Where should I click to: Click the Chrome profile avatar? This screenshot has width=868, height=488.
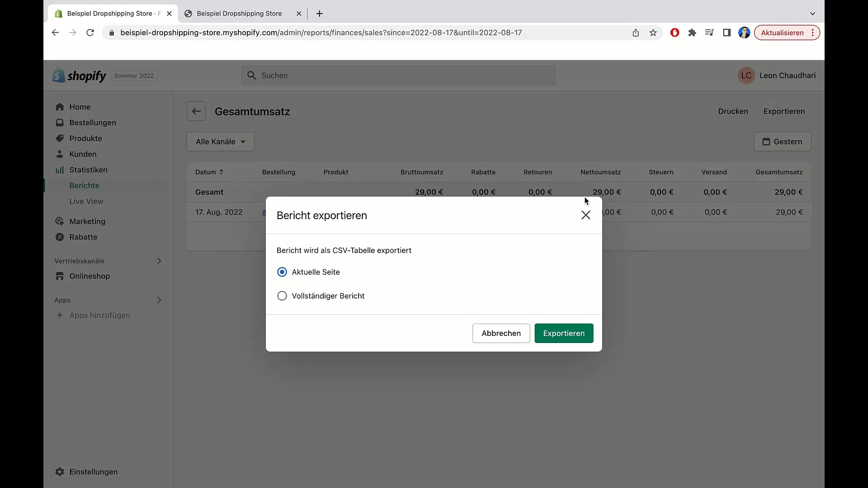pyautogui.click(x=744, y=33)
